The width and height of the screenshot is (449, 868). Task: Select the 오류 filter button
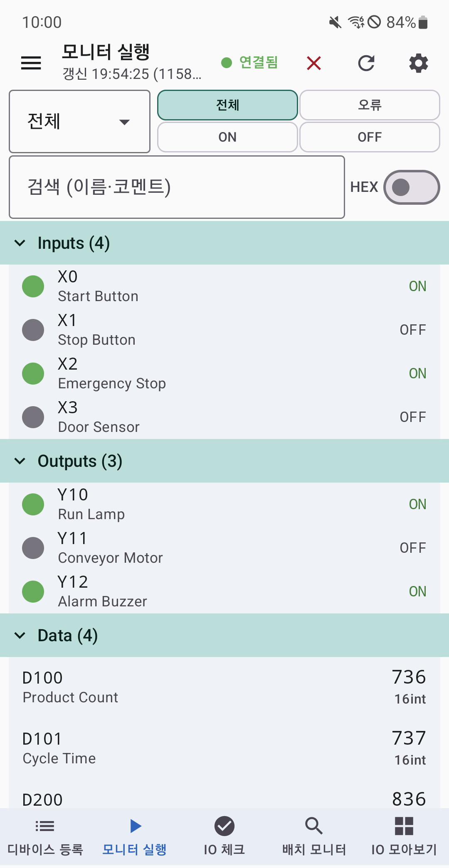coord(370,105)
